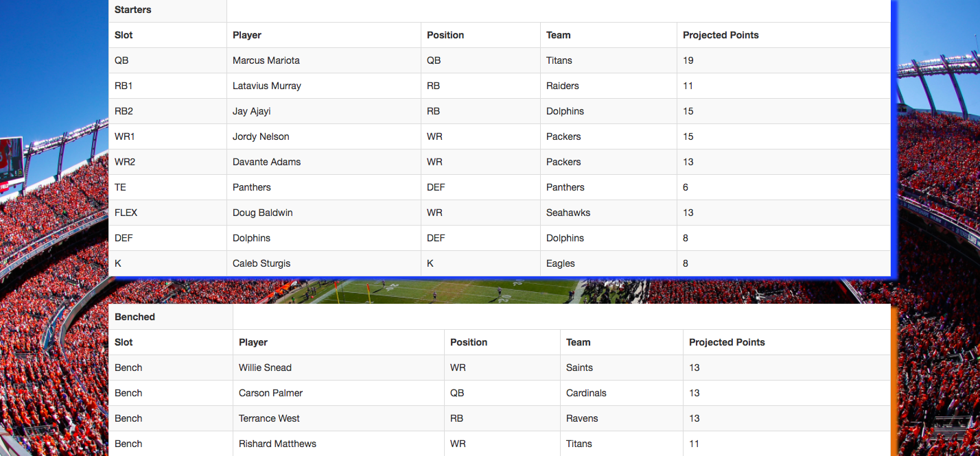Click the Team column header in Benched
The height and width of the screenshot is (456, 980).
[579, 342]
